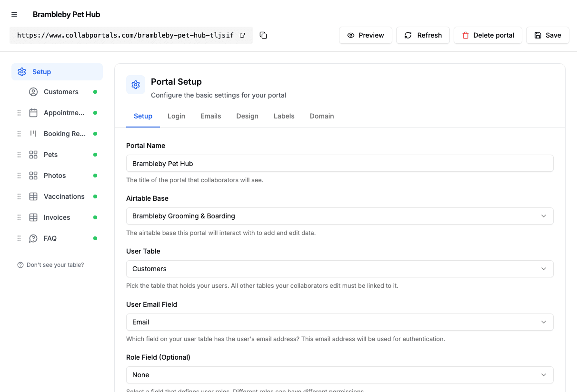The width and height of the screenshot is (577, 392).
Task: Grab the Appointments drag handle
Action: point(19,113)
